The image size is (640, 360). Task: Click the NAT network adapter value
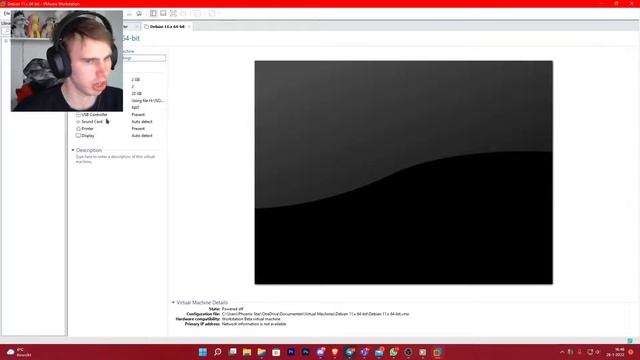136,107
